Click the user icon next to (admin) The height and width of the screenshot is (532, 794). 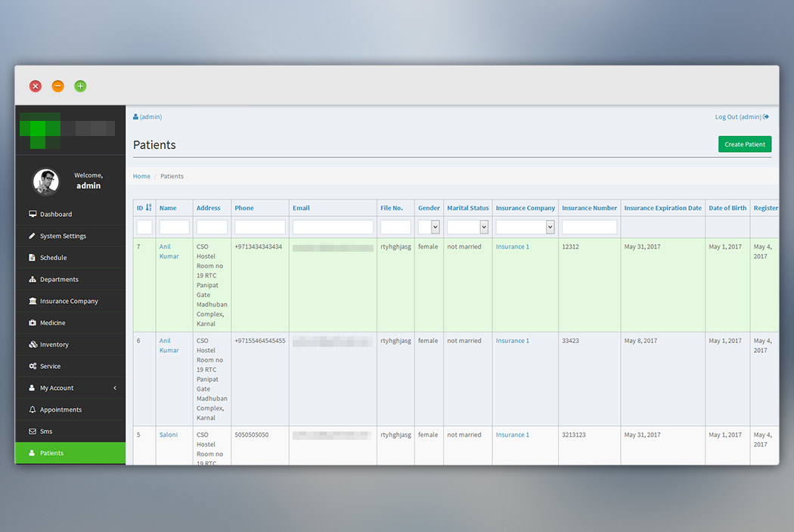135,116
